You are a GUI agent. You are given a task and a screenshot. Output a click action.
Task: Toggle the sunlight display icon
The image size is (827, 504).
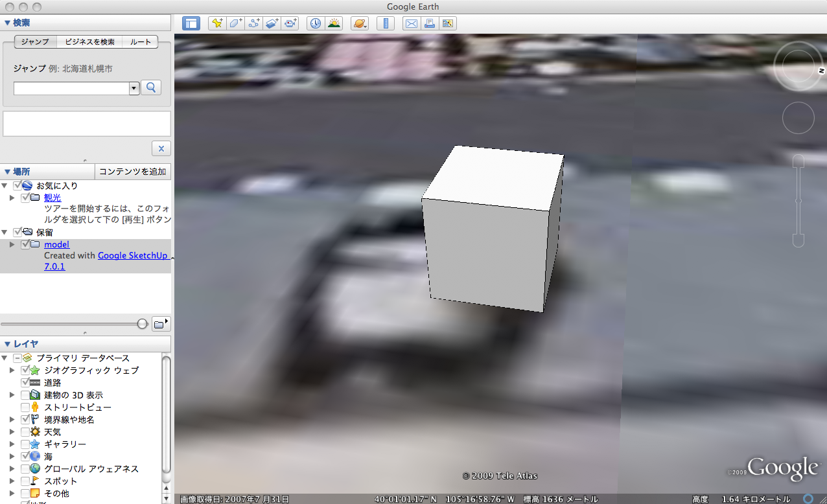click(x=334, y=23)
